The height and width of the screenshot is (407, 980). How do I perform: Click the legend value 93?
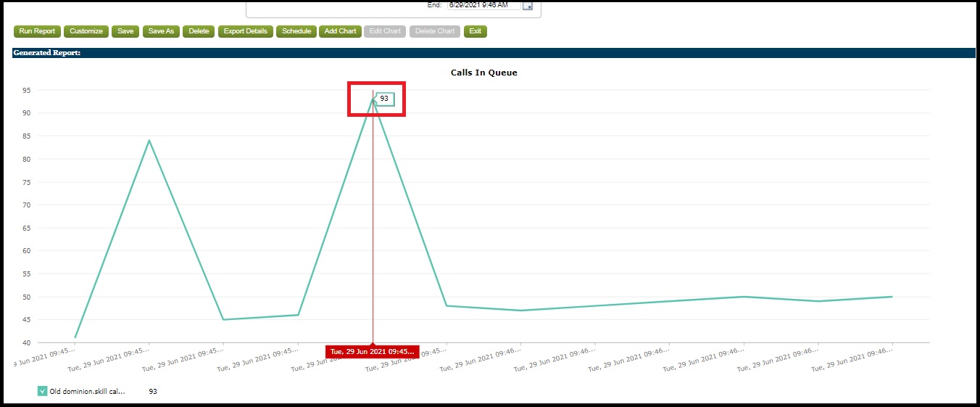[x=153, y=391]
